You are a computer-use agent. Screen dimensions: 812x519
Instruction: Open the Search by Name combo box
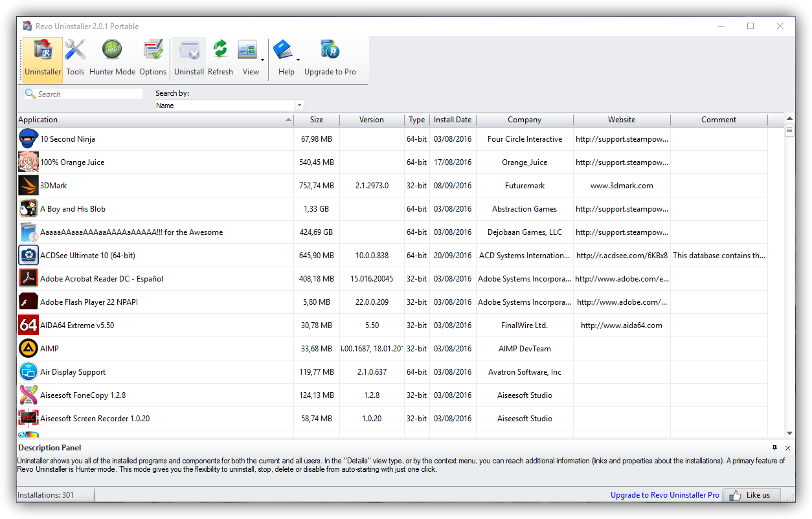coord(229,105)
